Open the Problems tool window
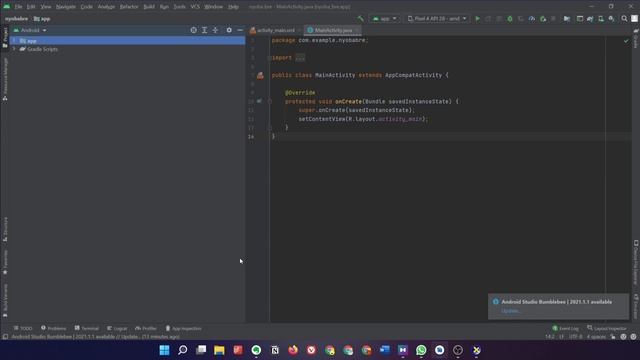Screen dimensions: 640x360 coord(53,328)
